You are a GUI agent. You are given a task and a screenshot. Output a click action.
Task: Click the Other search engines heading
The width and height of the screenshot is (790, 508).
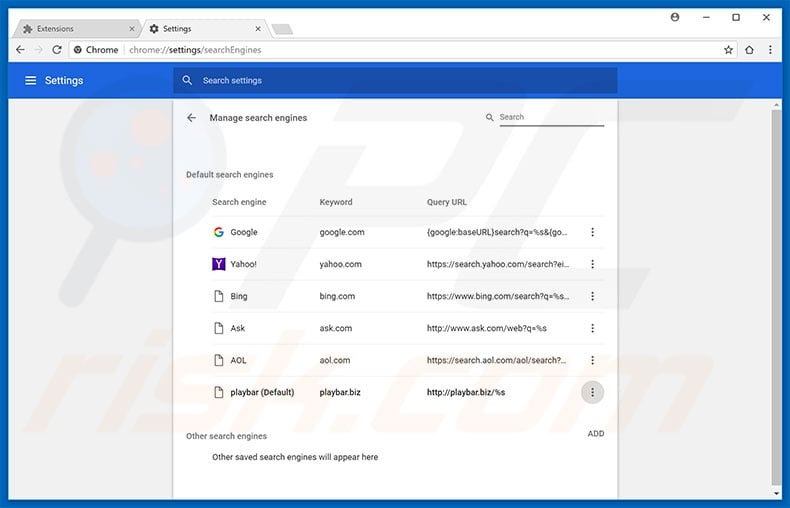[226, 436]
